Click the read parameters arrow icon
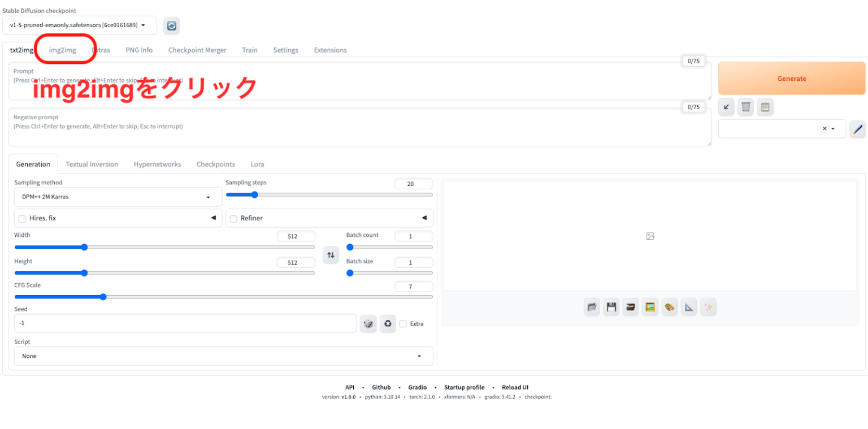This screenshot has width=868, height=429. [x=726, y=107]
